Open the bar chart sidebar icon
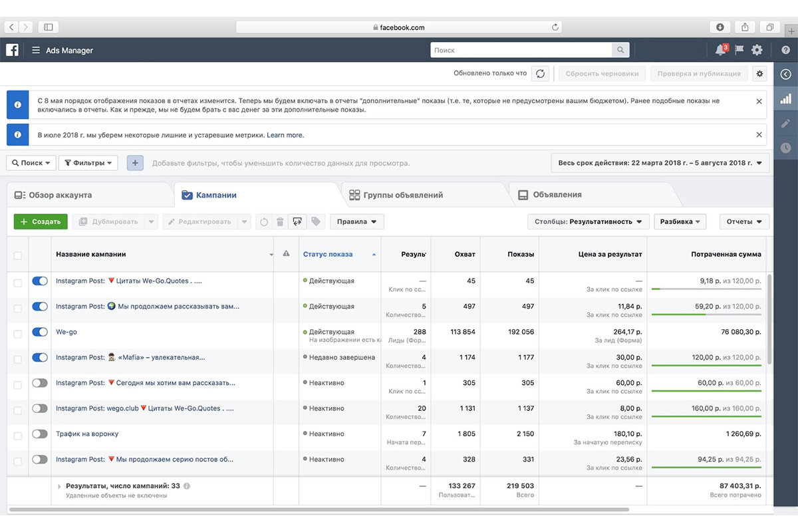The image size is (798, 532). (785, 99)
